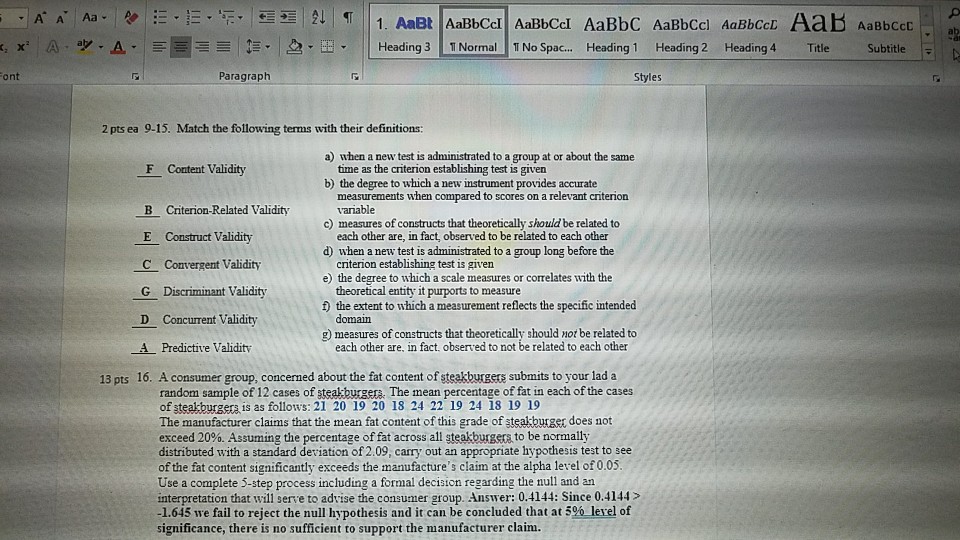Toggle Justify alignment
960x540 pixels.
tap(223, 47)
